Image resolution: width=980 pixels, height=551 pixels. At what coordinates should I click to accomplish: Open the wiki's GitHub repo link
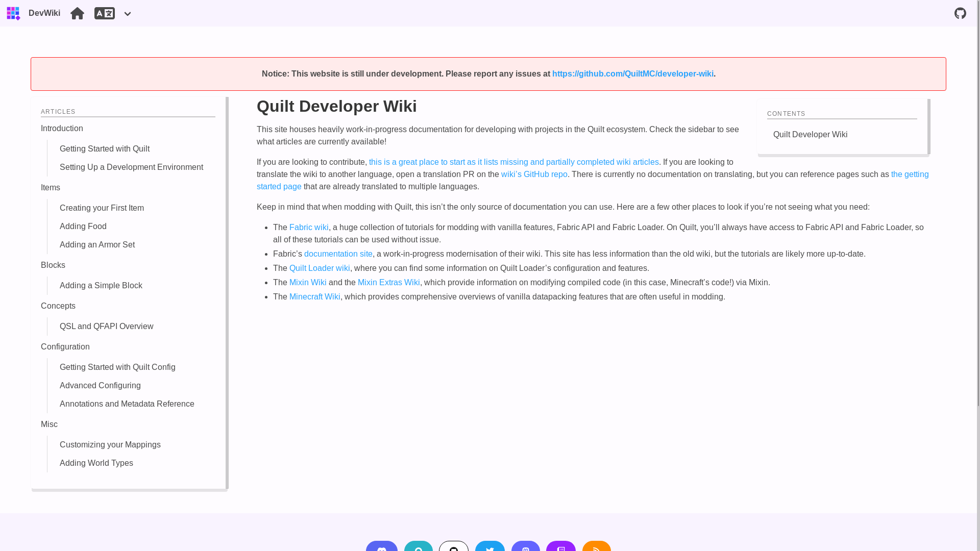click(x=534, y=174)
